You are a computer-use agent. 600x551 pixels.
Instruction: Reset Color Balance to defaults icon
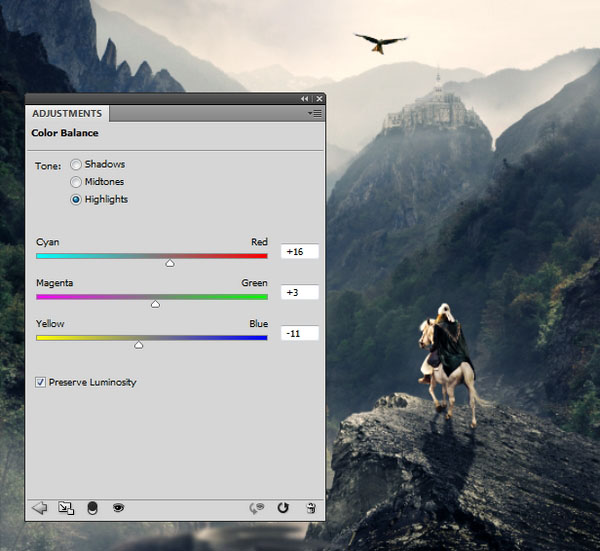tap(283, 508)
